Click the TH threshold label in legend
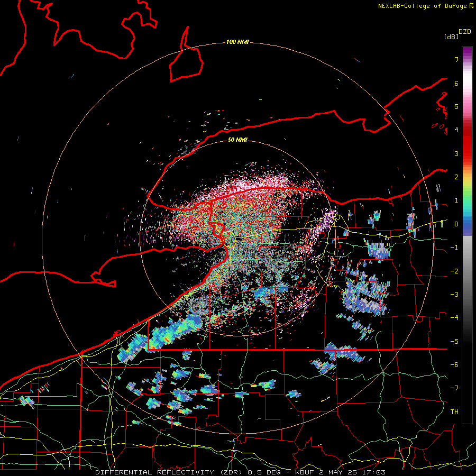This screenshot has width=476, height=476. click(454, 411)
